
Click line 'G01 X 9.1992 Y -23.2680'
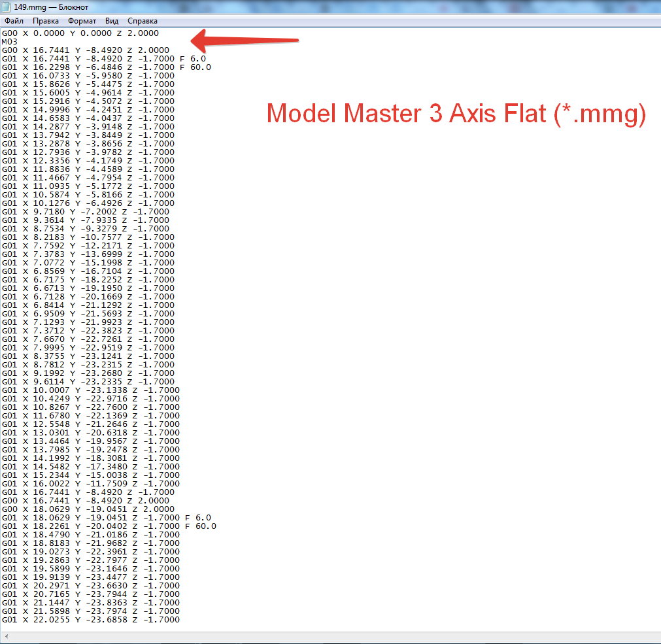coord(88,373)
